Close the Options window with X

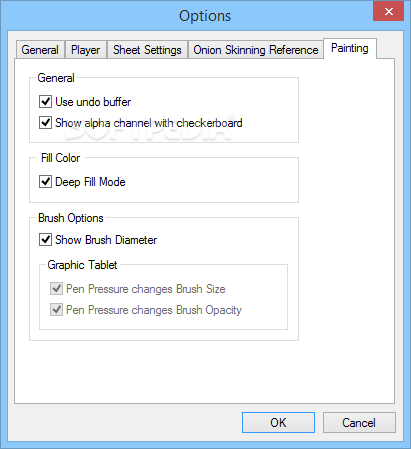point(388,11)
